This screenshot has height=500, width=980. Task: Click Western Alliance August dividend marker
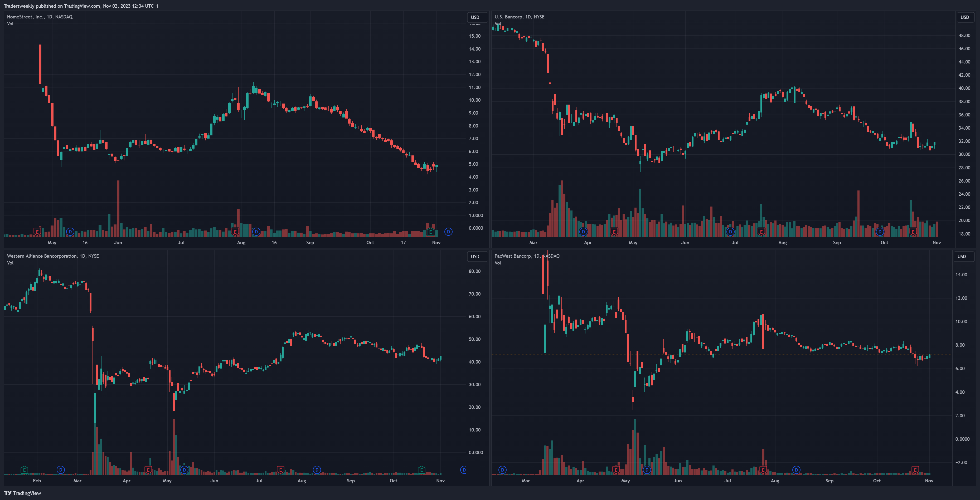[x=317, y=470]
